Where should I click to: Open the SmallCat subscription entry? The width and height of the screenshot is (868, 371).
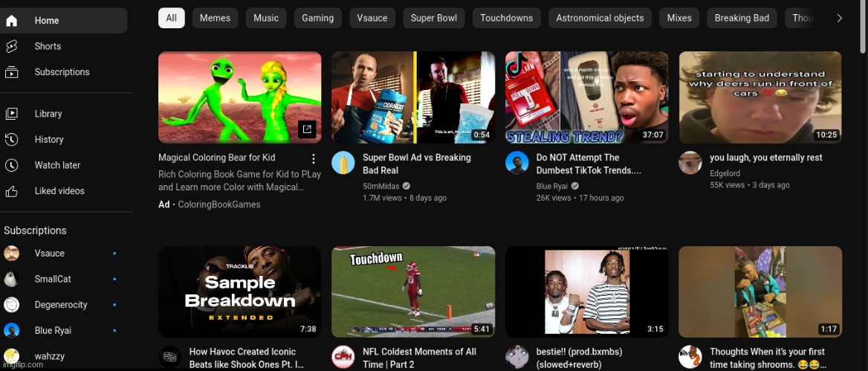point(64,279)
